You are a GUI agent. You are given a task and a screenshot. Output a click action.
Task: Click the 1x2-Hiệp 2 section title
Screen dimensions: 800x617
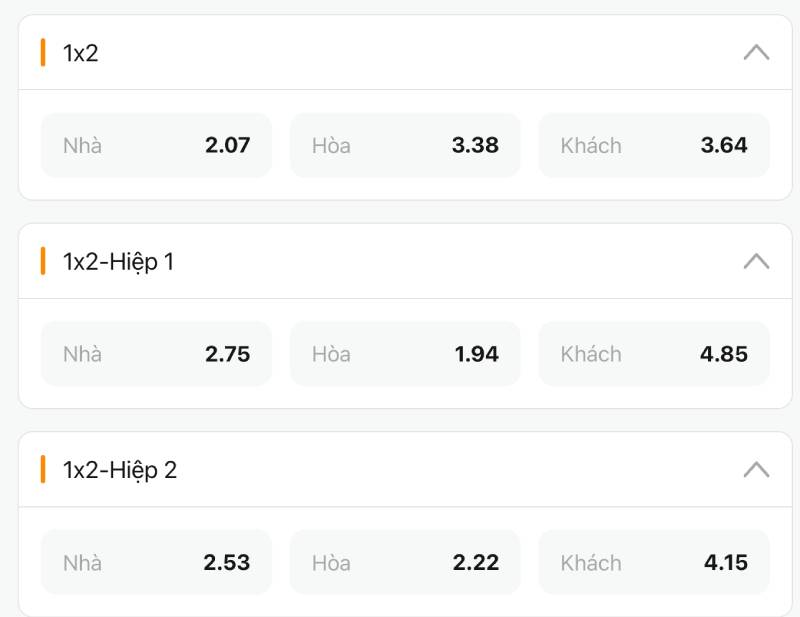tap(120, 470)
